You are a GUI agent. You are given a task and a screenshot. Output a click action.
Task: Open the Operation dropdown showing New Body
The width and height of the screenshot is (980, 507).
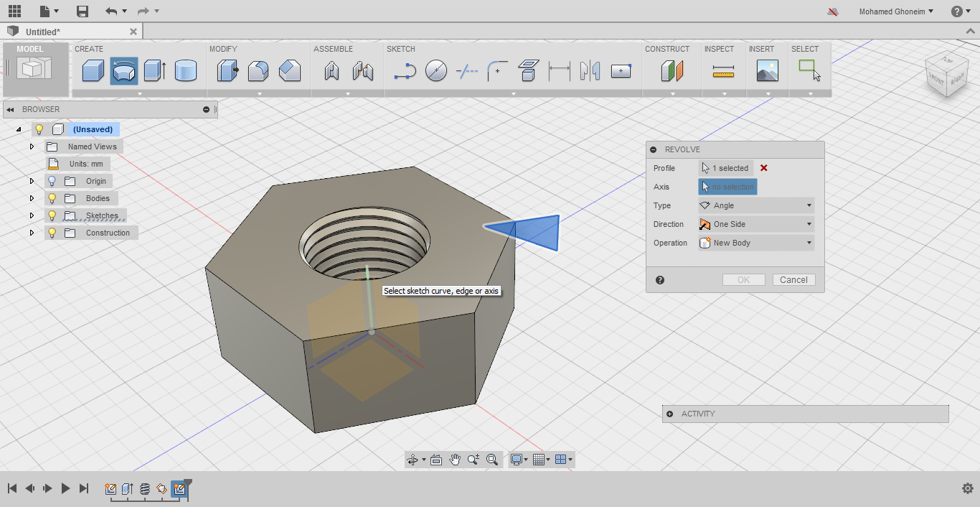coord(756,243)
